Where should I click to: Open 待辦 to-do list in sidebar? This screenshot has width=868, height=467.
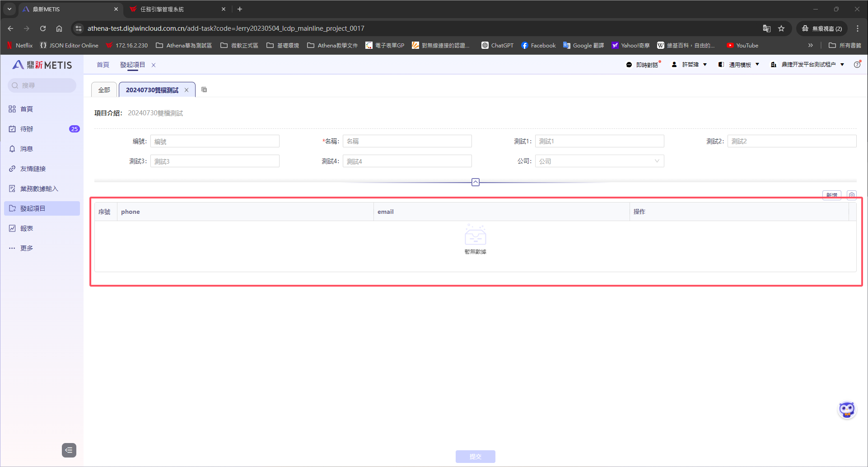click(27, 129)
